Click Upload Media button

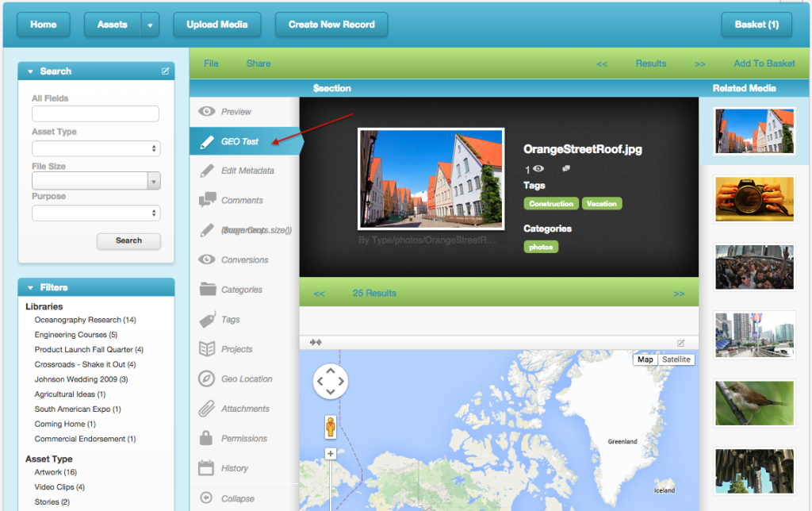(217, 25)
